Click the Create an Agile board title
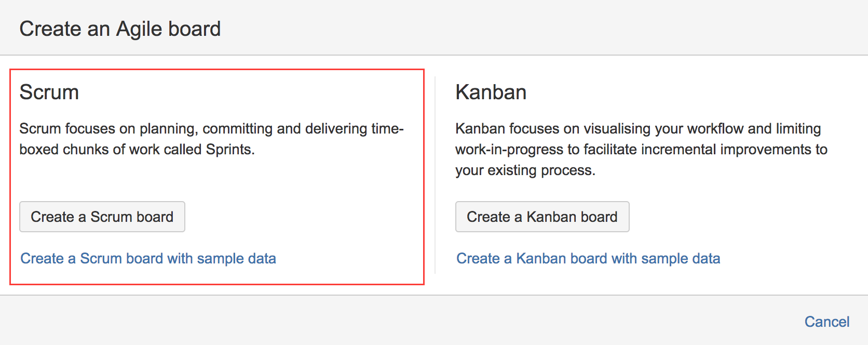868x345 pixels. click(120, 29)
